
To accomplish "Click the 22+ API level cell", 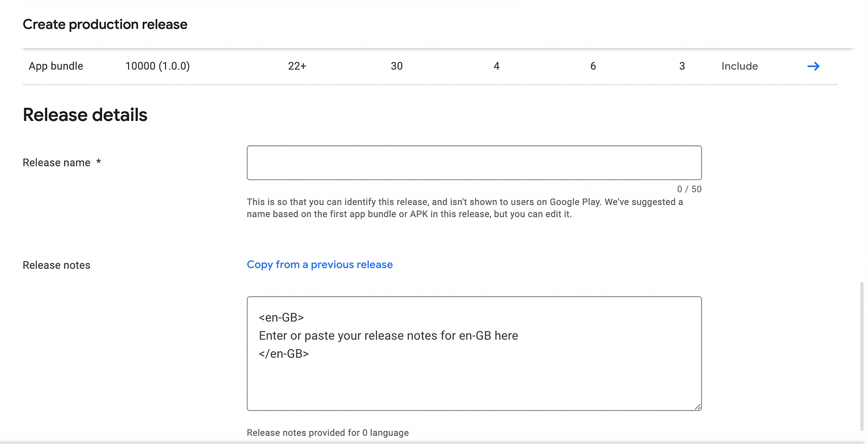I will [x=297, y=66].
